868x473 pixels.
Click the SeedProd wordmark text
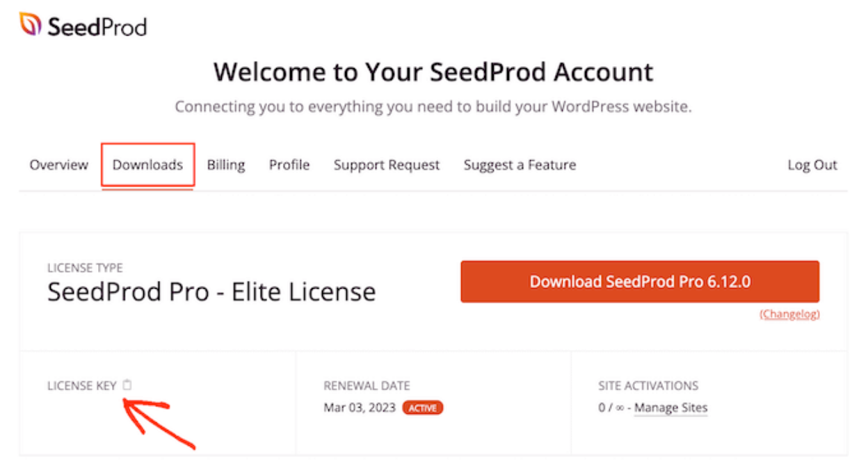click(97, 27)
